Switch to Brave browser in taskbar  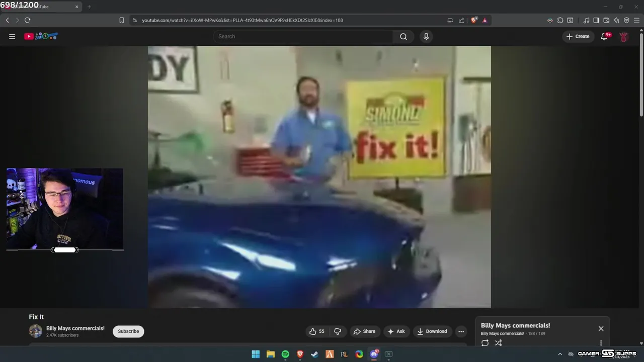pyautogui.click(x=300, y=354)
